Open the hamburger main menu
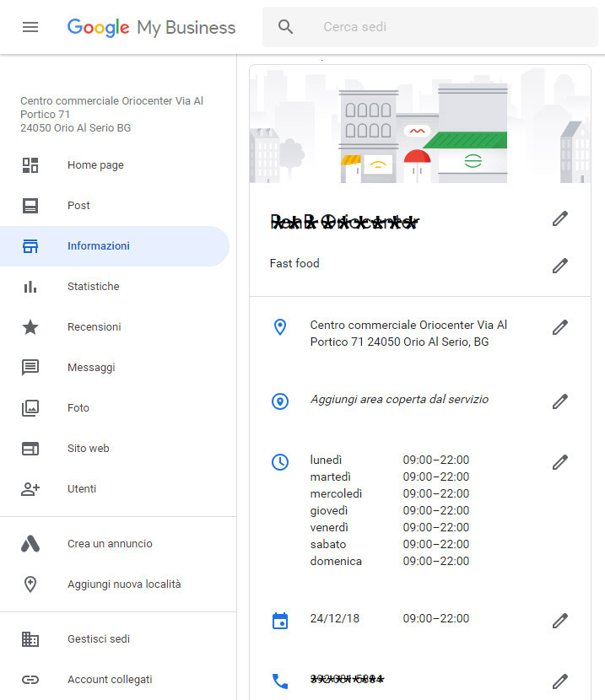This screenshot has width=605, height=700. (x=30, y=27)
